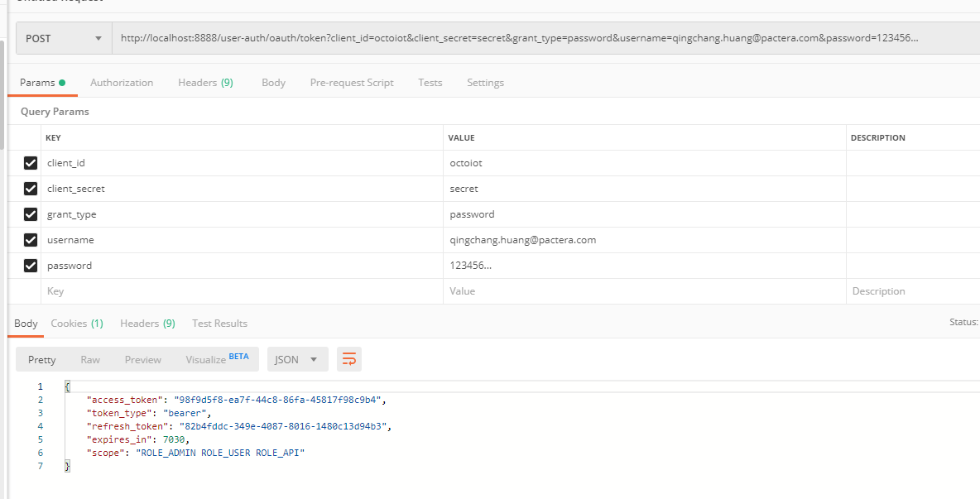Uncheck the password parameter checkbox
The width and height of the screenshot is (980, 499).
30,266
